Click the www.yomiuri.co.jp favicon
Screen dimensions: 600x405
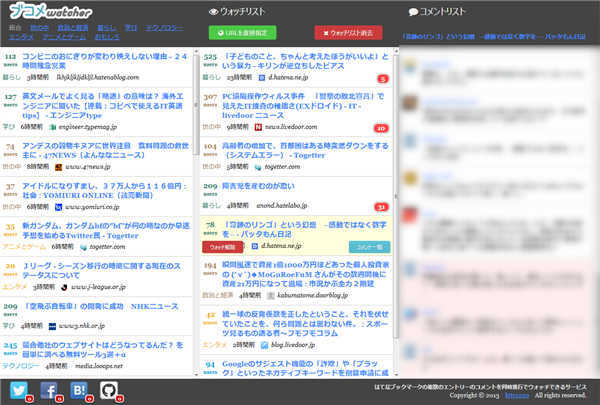click(58, 207)
